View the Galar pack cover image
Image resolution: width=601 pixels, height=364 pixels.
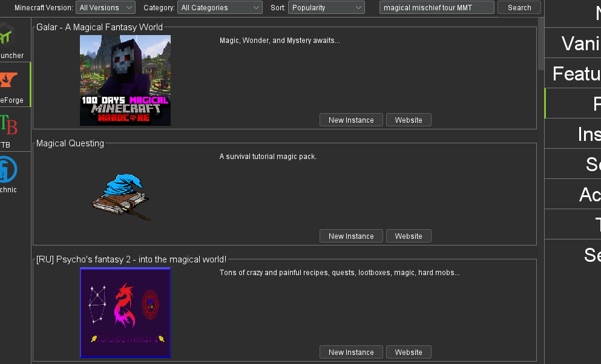(x=125, y=80)
